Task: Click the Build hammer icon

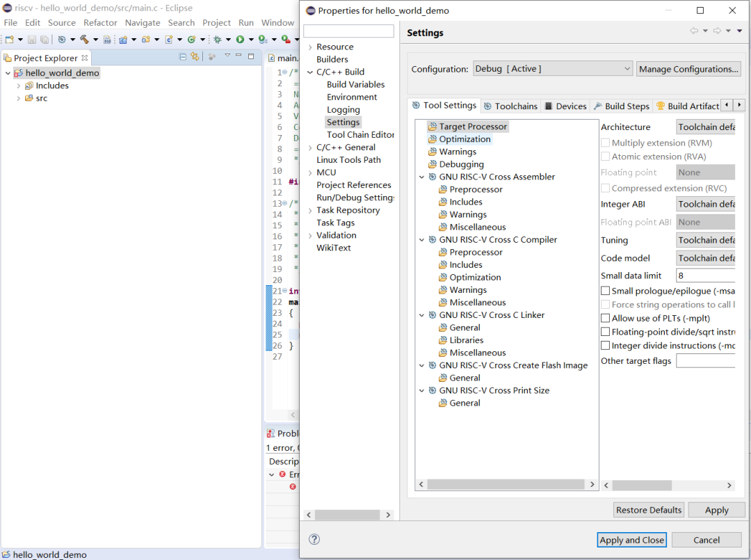Action: tap(85, 39)
